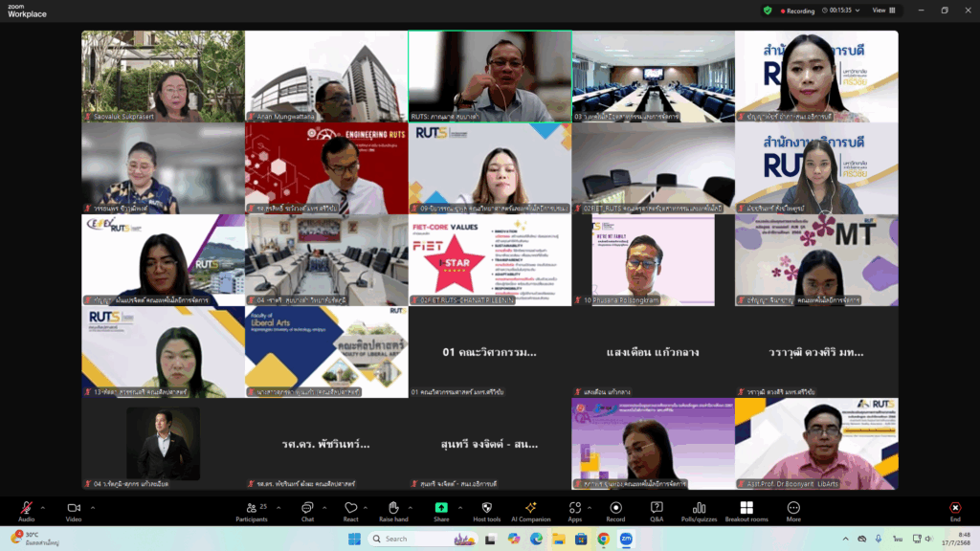This screenshot has height=551, width=980.
Task: Open the React heart menu
Action: pos(350,511)
